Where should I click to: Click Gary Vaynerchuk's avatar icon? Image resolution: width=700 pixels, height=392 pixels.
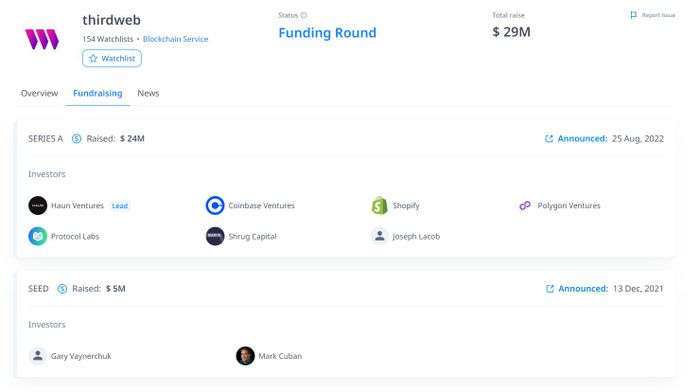38,356
